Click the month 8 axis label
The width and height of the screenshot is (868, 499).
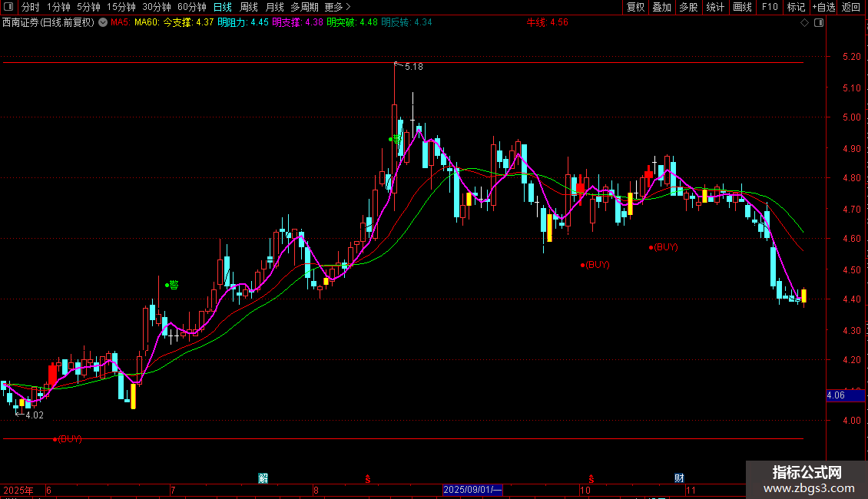[x=316, y=490]
